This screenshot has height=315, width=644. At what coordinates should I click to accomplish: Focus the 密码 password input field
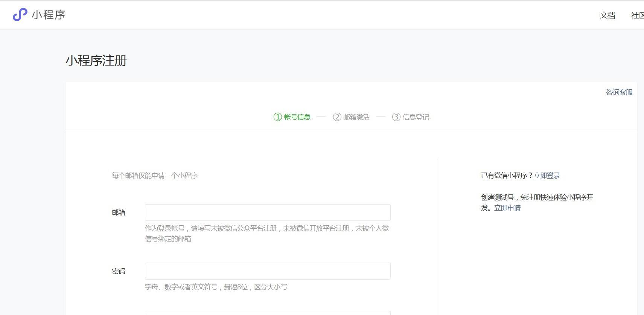click(x=267, y=271)
